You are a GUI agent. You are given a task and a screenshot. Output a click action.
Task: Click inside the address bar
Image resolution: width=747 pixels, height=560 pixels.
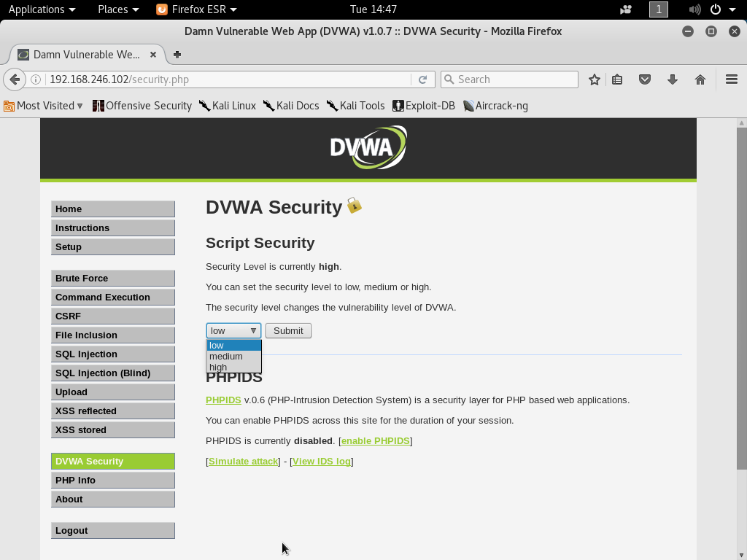[219, 79]
